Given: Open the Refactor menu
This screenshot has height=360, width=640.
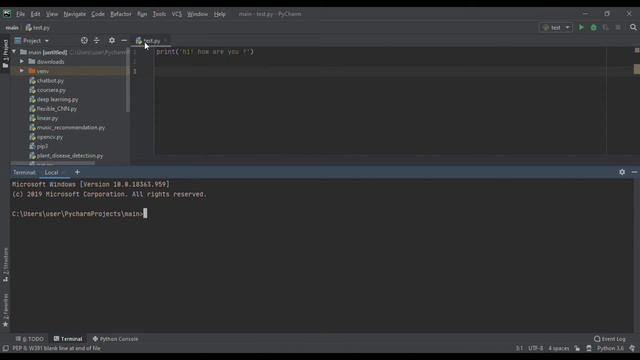Looking at the screenshot, I should pos(121,14).
